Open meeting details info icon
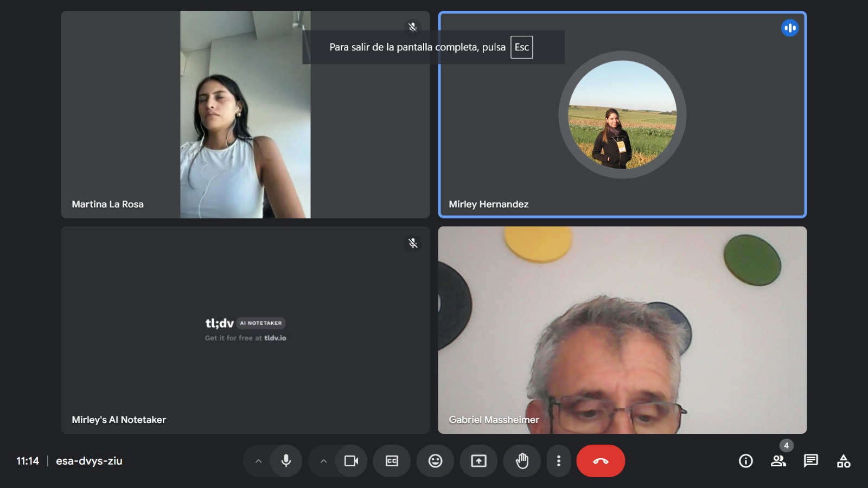This screenshot has width=868, height=488. pos(746,461)
